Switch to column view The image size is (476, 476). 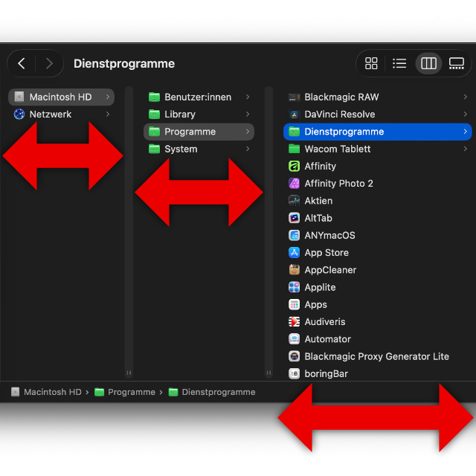click(428, 63)
